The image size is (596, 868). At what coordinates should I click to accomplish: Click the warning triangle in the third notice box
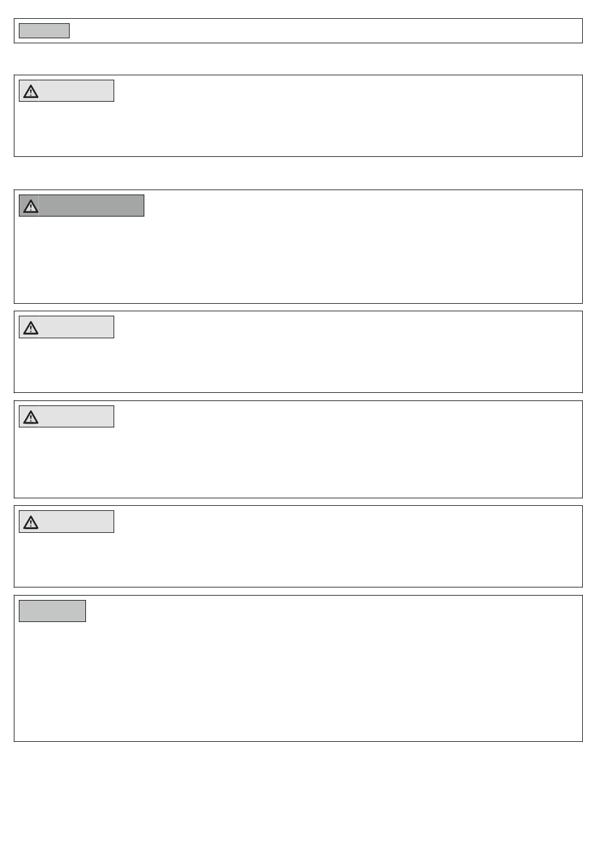coord(31,328)
